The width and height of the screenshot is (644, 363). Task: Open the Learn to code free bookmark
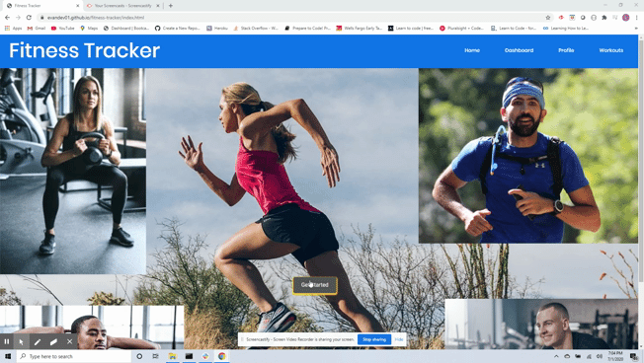pyautogui.click(x=411, y=29)
